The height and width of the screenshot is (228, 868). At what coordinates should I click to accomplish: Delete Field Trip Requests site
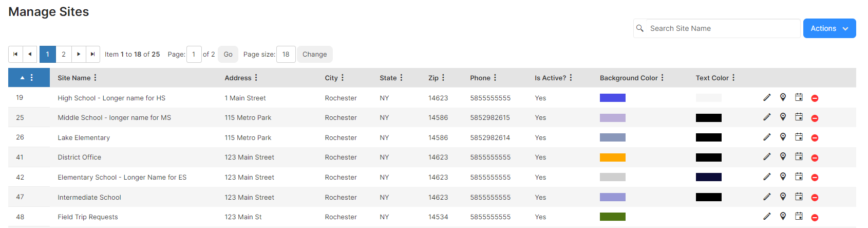point(815,217)
